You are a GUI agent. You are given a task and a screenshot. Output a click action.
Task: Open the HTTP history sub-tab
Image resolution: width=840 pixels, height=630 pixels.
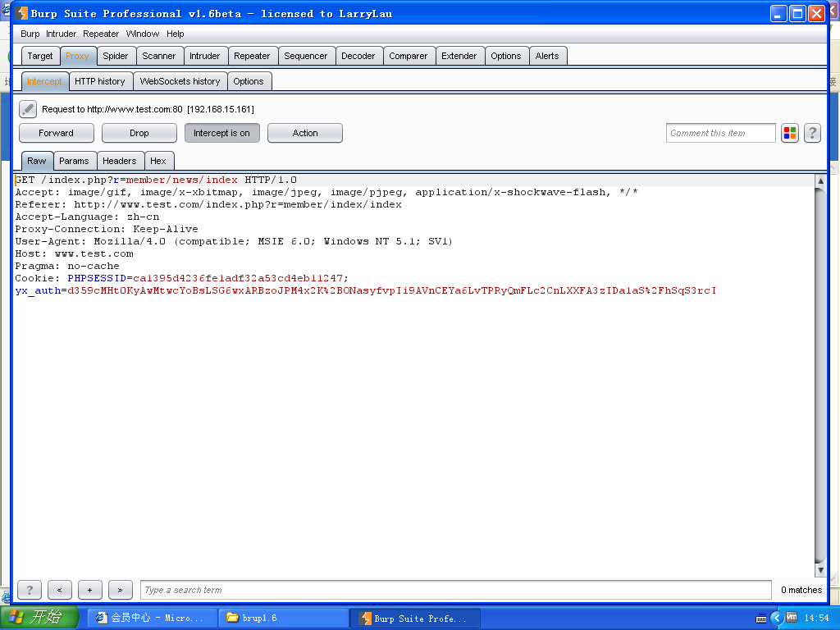click(x=99, y=81)
